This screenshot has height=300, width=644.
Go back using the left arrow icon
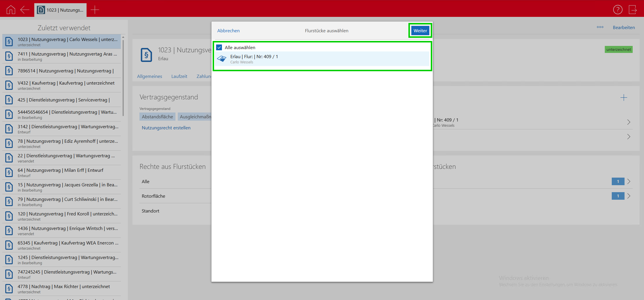25,10
